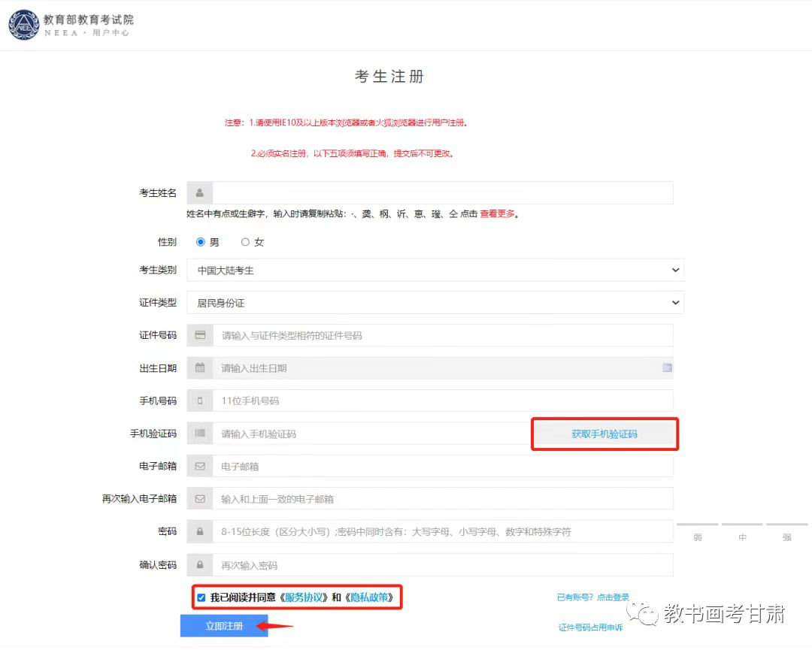The height and width of the screenshot is (650, 812).
Task: Open the 隐私政策 link
Action: pyautogui.click(x=369, y=598)
